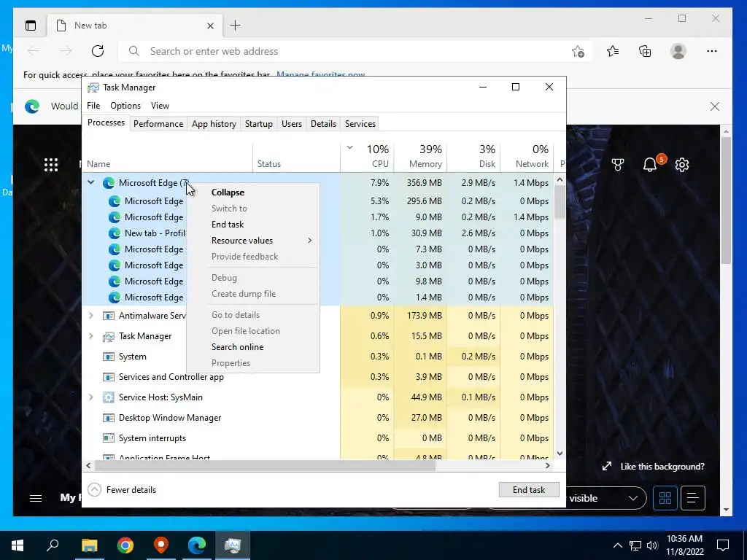747x560 pixels.
Task: Switch to the Performance tab
Action: tap(158, 124)
